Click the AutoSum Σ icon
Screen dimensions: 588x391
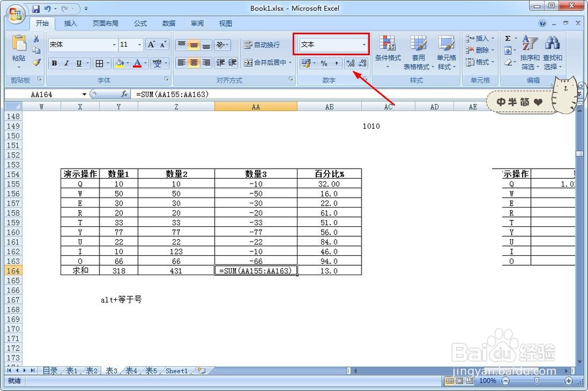click(507, 39)
